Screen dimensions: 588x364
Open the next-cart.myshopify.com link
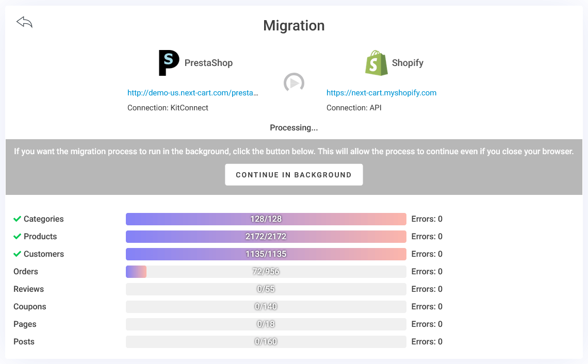point(381,93)
